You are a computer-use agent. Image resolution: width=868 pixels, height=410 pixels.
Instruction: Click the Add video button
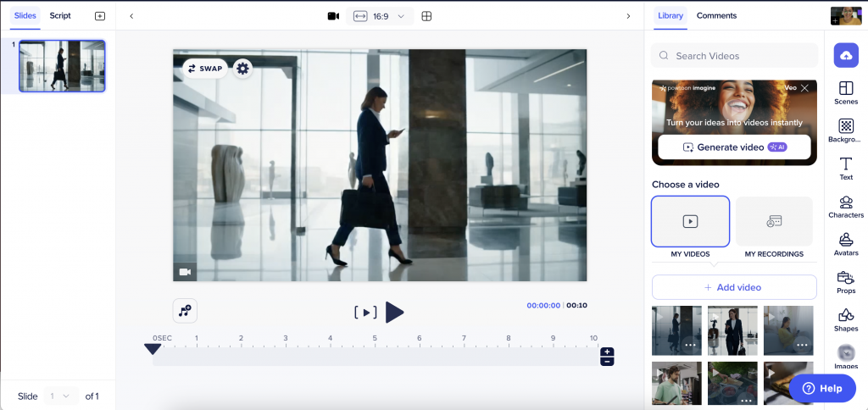pos(733,287)
